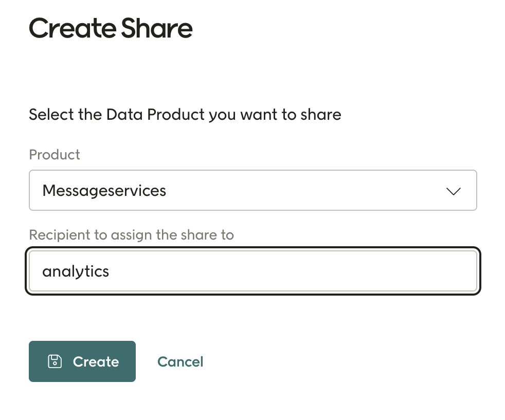Expand the Product dropdown chevron
The width and height of the screenshot is (505, 420).
coord(453,191)
